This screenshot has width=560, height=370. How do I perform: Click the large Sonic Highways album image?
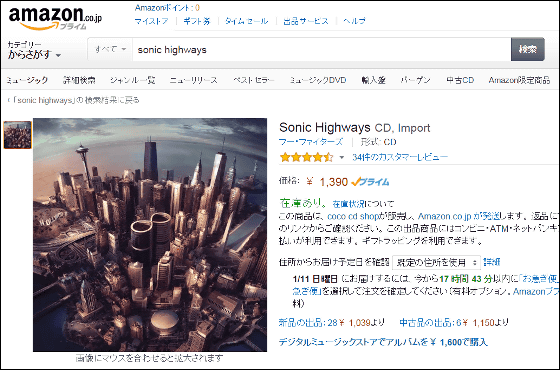[150, 235]
